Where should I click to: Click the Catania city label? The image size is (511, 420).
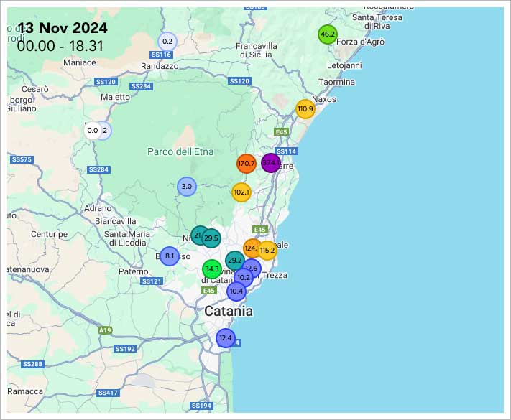pyautogui.click(x=229, y=312)
